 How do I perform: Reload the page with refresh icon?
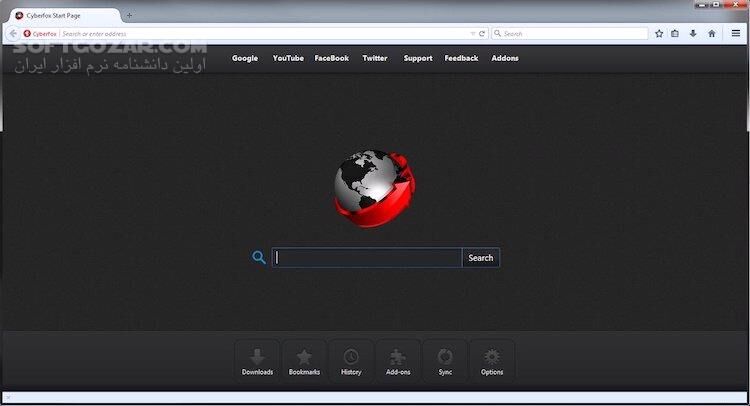tap(482, 33)
